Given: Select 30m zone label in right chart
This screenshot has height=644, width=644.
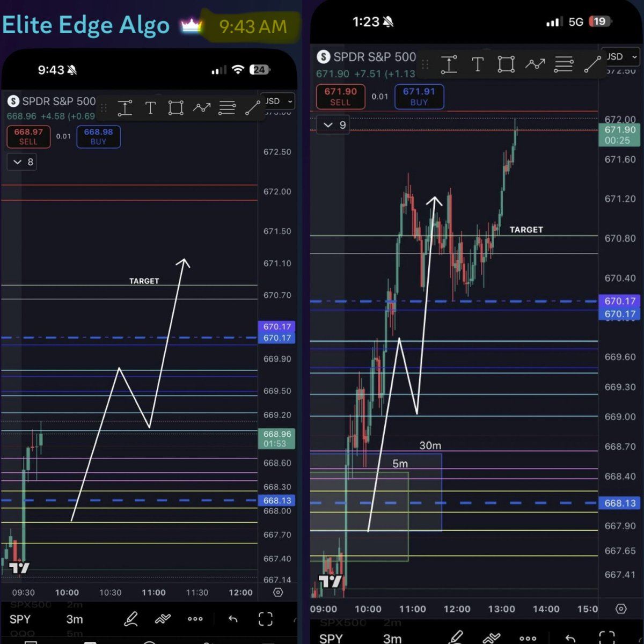Looking at the screenshot, I should 430,445.
